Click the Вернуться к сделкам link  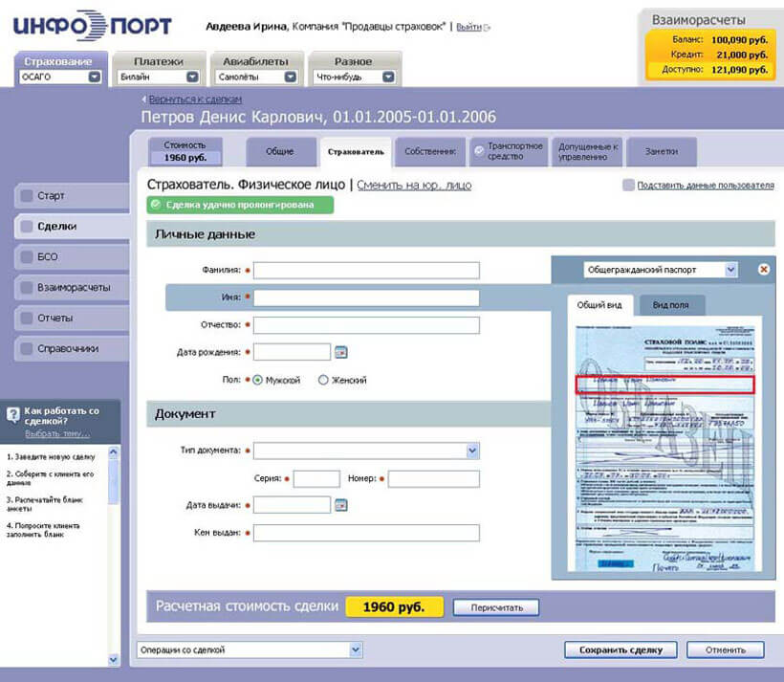tap(194, 99)
